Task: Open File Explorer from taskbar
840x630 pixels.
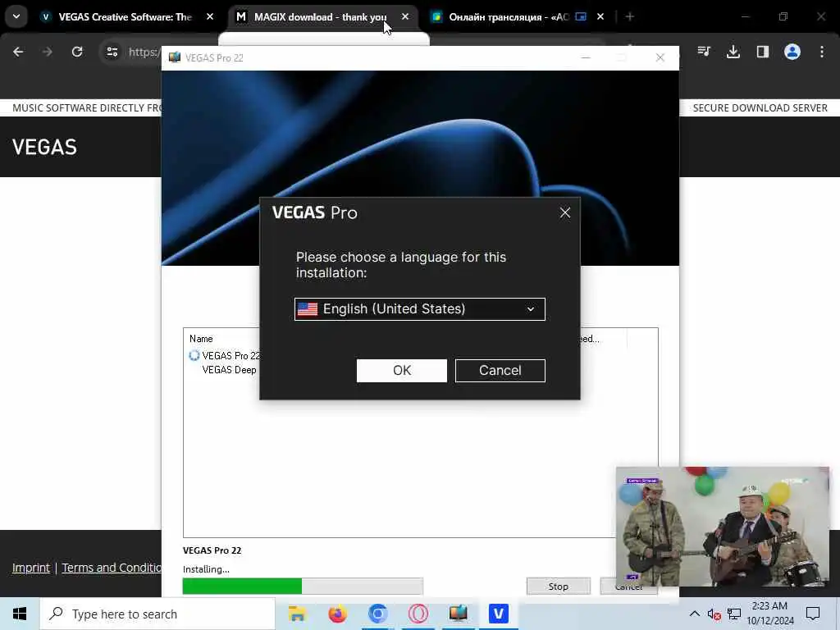Action: tap(297, 614)
